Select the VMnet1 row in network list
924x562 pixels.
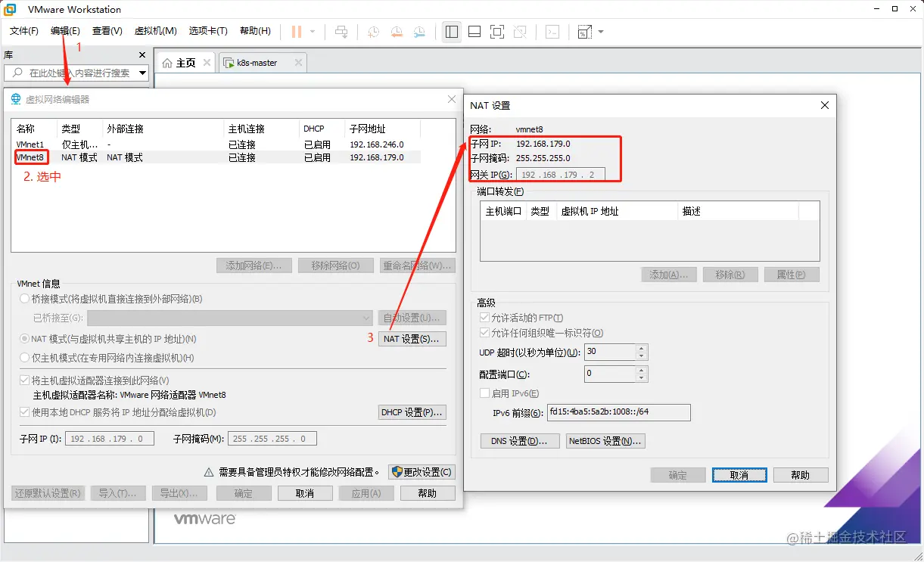click(216, 144)
